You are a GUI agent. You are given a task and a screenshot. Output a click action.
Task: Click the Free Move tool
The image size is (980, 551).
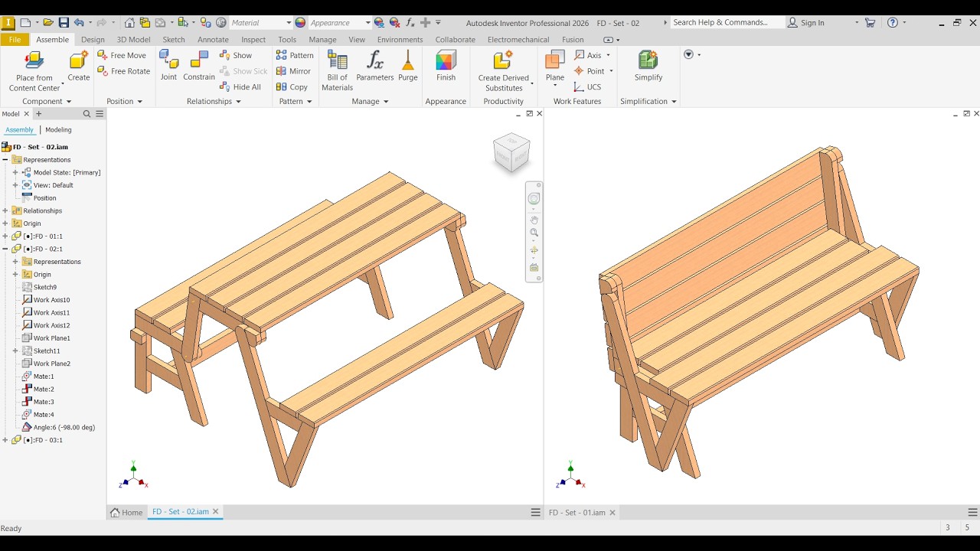tap(122, 55)
